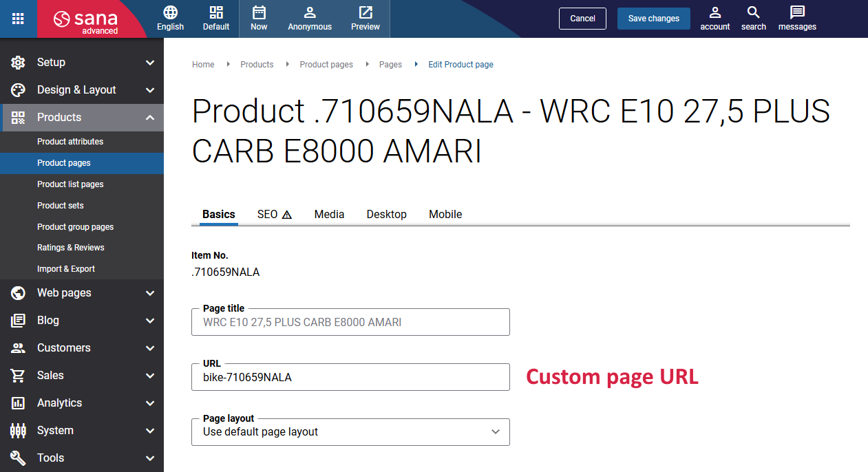Click into the URL input field
This screenshot has width=868, height=472.
tap(350, 377)
